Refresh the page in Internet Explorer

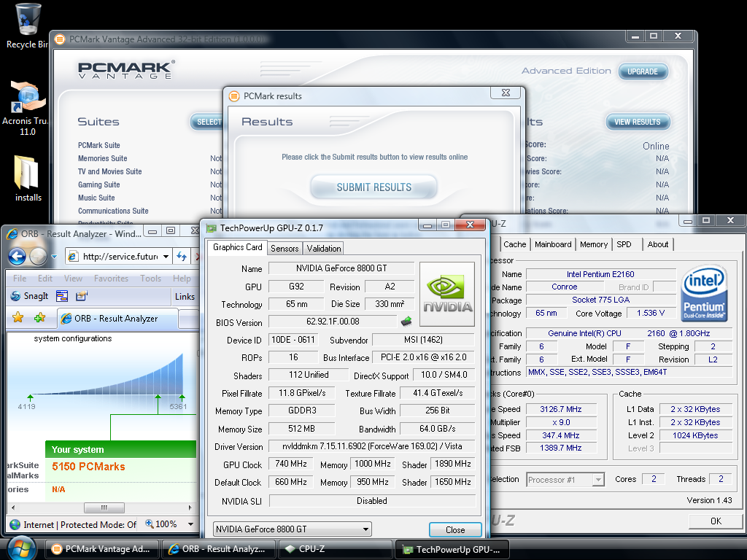(x=182, y=256)
